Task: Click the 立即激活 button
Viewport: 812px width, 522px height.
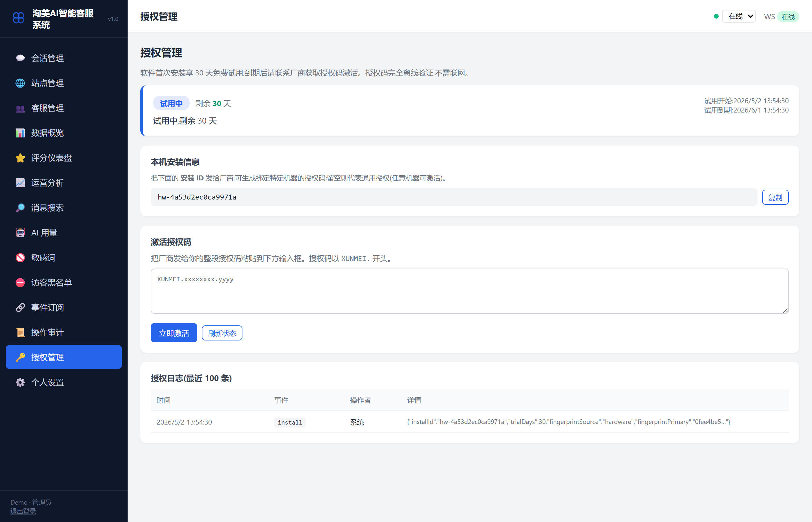Action: click(174, 333)
